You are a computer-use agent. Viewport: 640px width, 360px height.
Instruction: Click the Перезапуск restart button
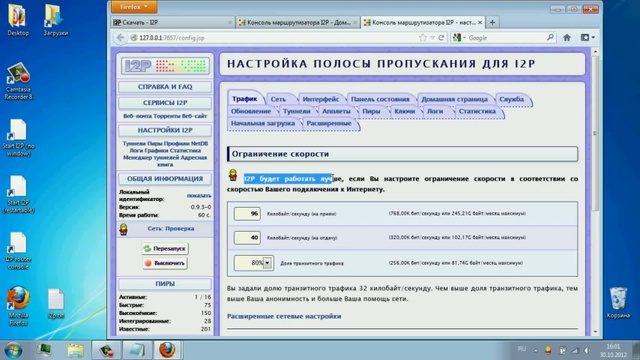coord(165,249)
